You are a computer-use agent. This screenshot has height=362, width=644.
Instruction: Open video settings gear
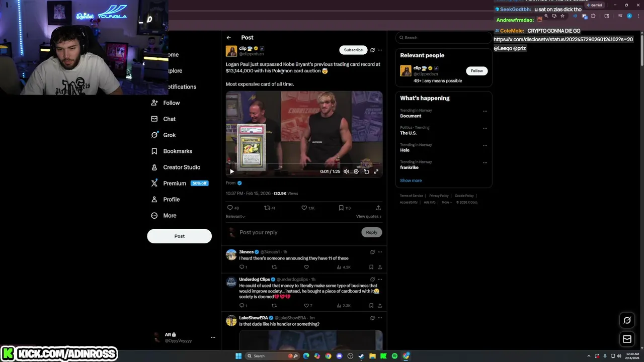click(x=356, y=171)
